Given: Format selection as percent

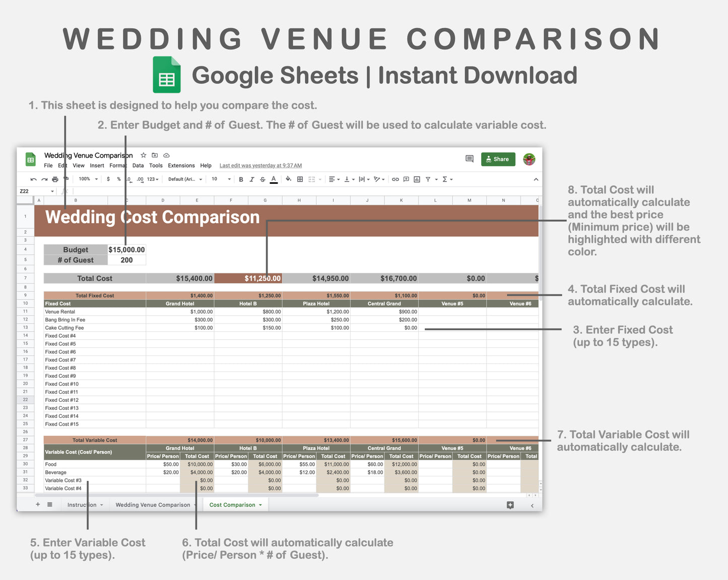Looking at the screenshot, I should tap(118, 179).
